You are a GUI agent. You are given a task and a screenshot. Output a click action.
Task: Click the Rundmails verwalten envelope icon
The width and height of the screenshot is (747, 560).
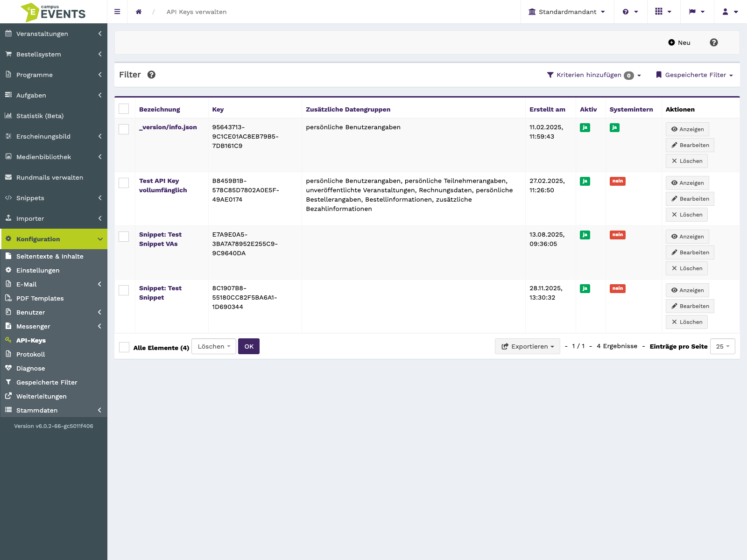point(8,177)
